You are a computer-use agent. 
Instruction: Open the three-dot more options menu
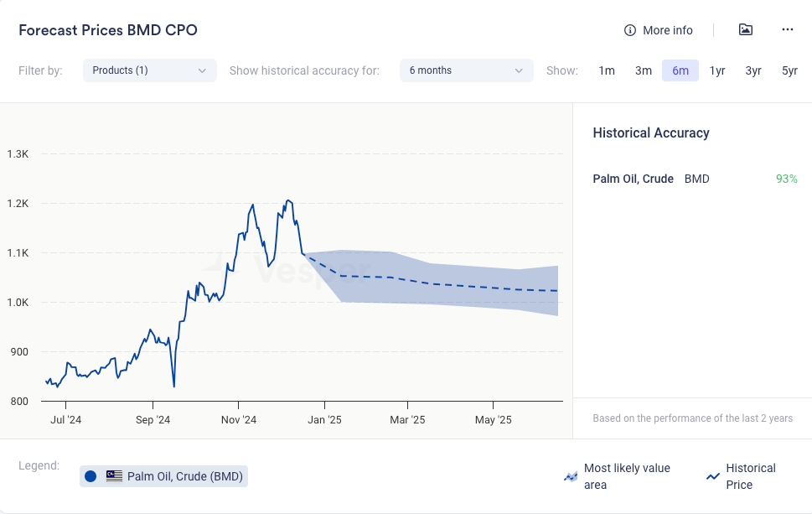click(787, 30)
